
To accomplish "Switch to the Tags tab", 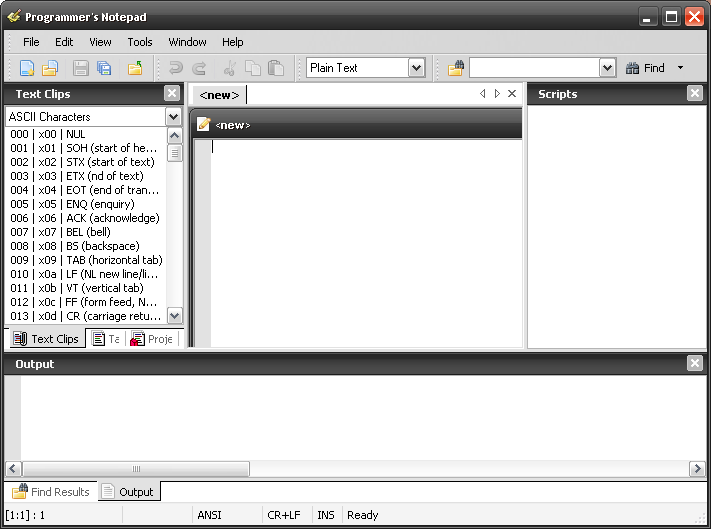I will pos(106,339).
